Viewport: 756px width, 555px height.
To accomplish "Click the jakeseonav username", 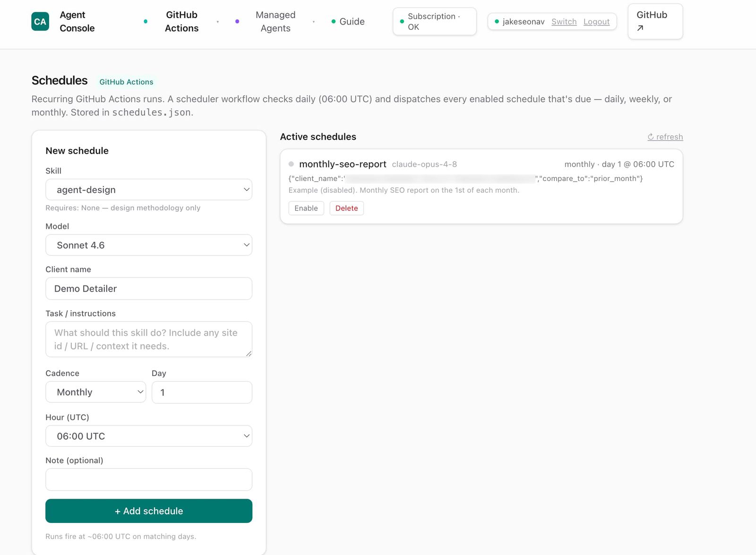I will 524,22.
